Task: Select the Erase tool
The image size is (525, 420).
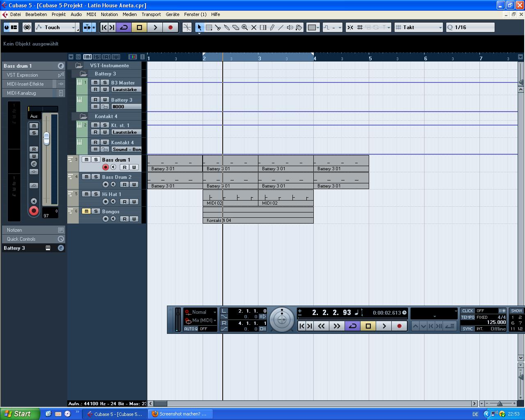Action: [236, 27]
